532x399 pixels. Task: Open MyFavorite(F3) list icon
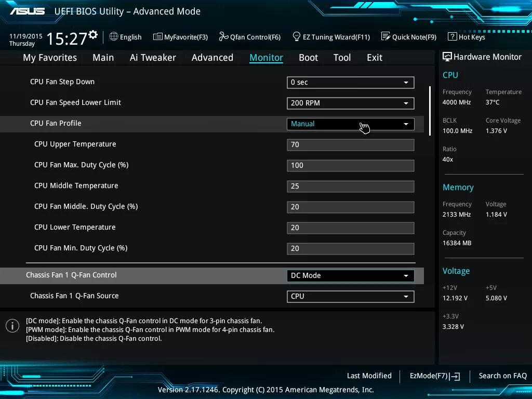point(157,37)
